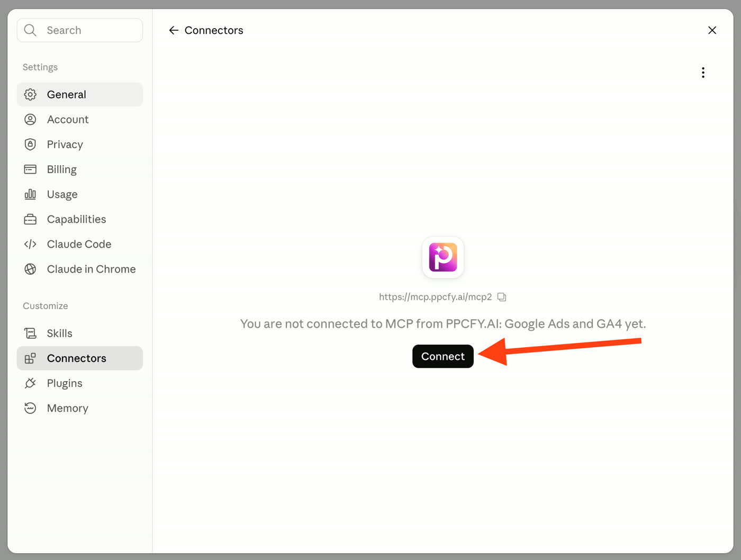Click the Connectors header title
This screenshot has height=560, width=741.
click(x=214, y=30)
